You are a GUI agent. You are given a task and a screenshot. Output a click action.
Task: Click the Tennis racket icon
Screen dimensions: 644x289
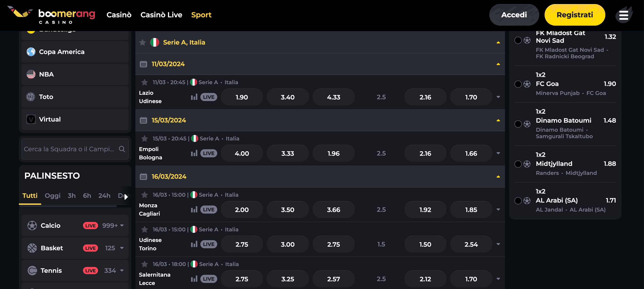click(32, 271)
